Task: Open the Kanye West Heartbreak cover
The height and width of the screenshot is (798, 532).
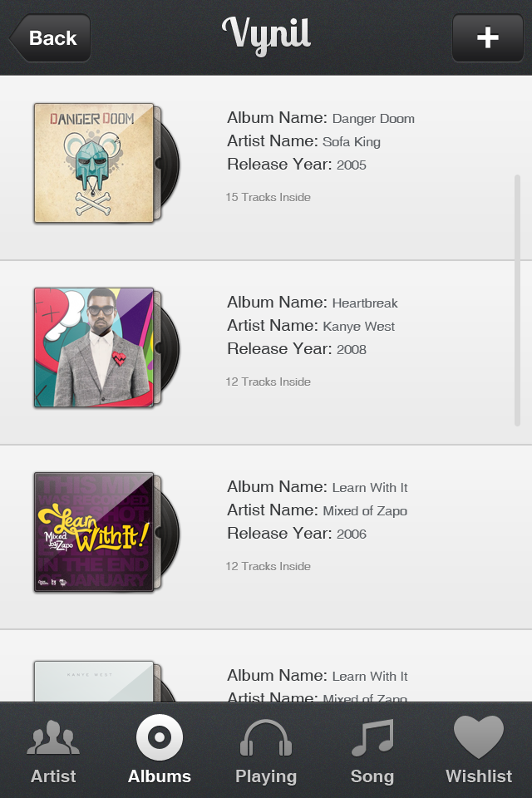Action: (94, 347)
